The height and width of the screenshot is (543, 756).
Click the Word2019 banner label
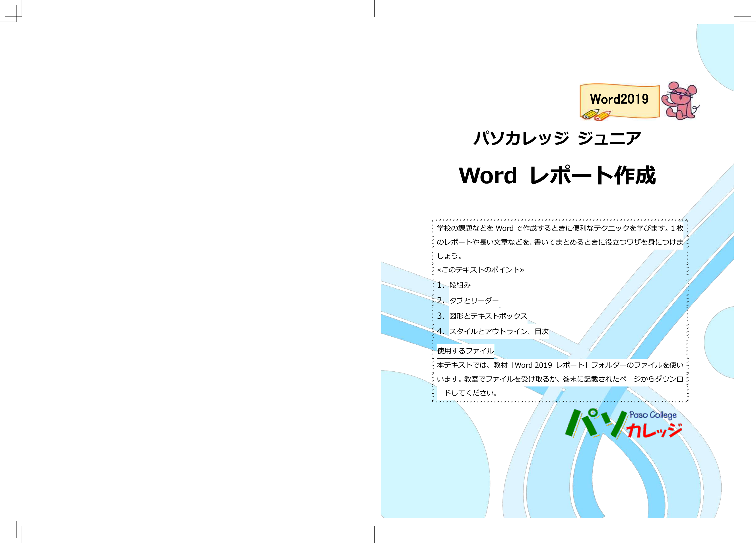(619, 99)
